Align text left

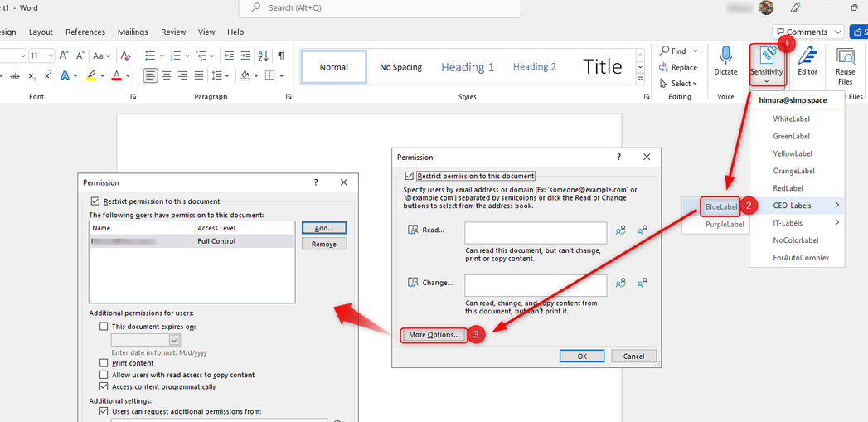[150, 75]
